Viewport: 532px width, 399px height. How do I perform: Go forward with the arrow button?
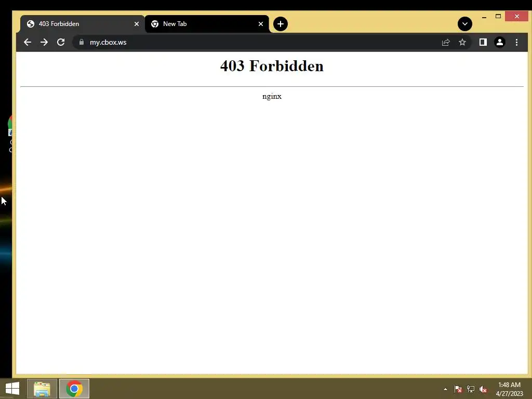44,42
